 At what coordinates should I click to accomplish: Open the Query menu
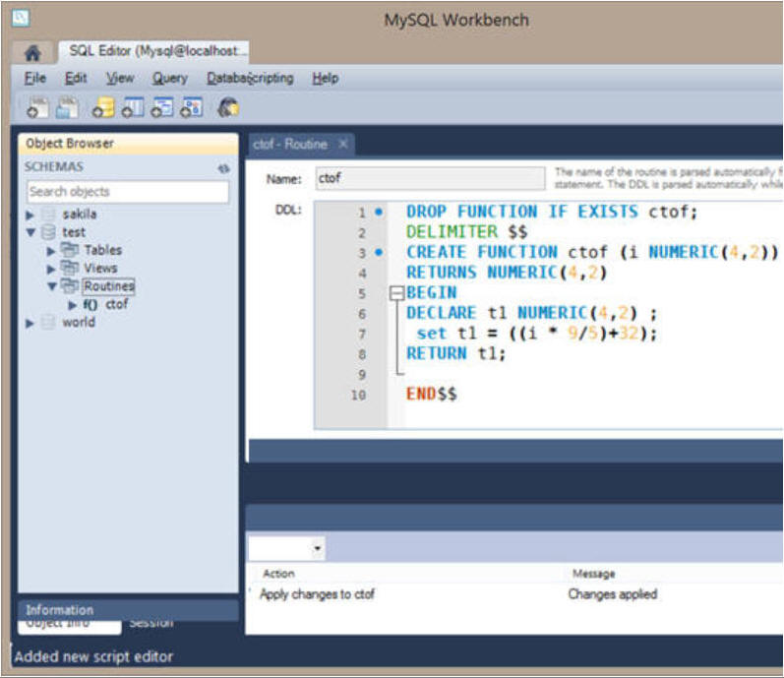(x=170, y=79)
